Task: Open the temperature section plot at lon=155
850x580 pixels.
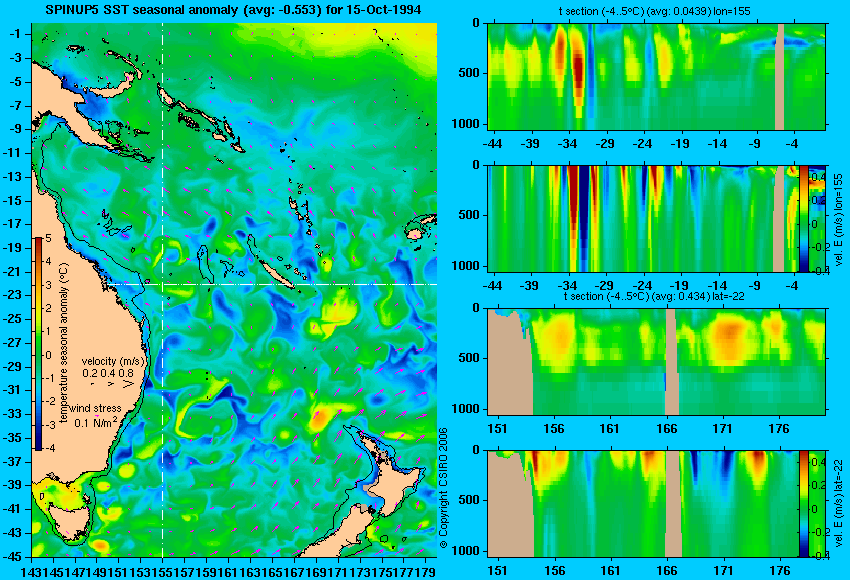Action: (x=656, y=76)
